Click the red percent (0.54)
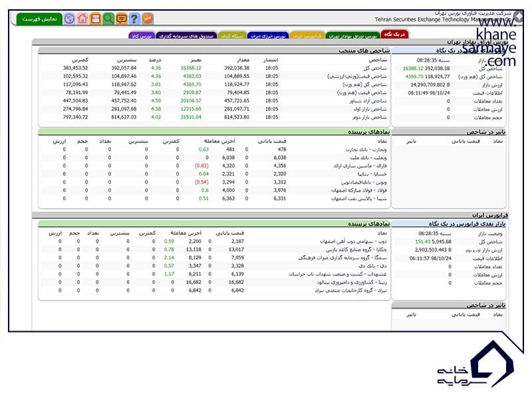This screenshot has height=399, width=532. pos(201,182)
